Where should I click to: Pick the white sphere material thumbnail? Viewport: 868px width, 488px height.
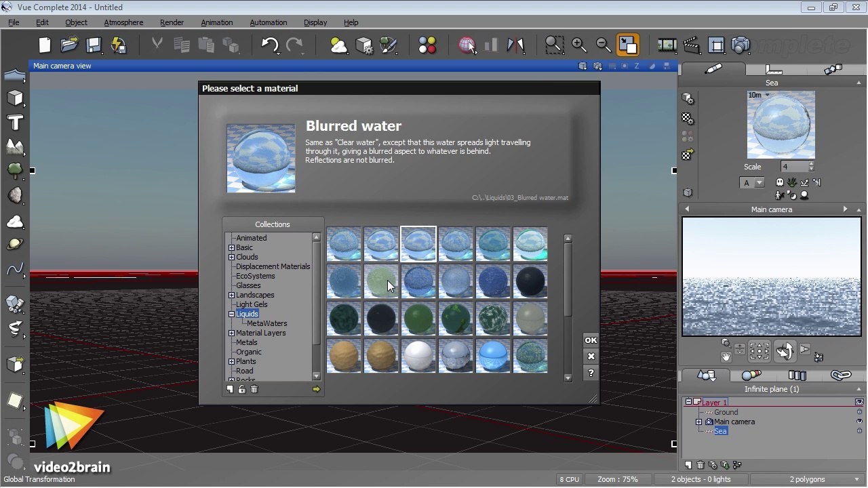[418, 355]
